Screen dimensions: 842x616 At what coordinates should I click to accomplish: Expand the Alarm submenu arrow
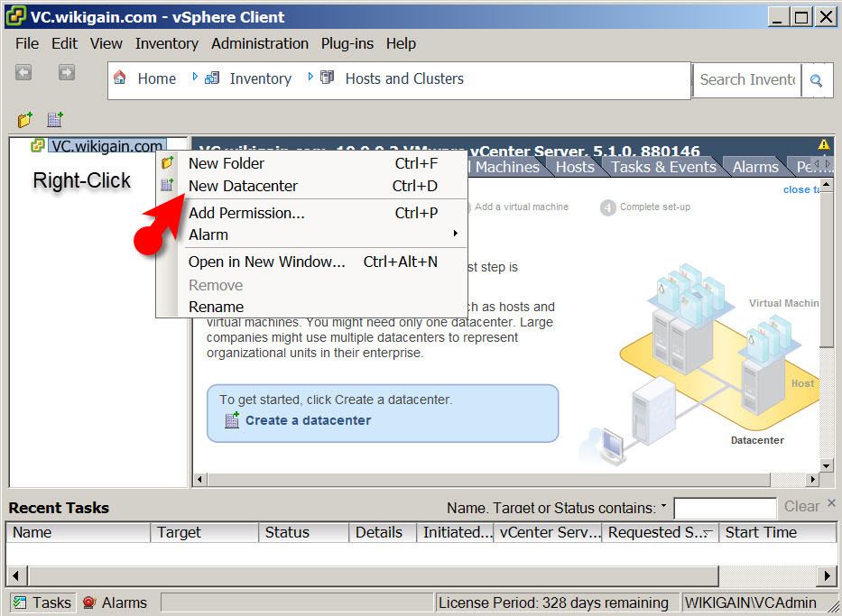tap(455, 234)
